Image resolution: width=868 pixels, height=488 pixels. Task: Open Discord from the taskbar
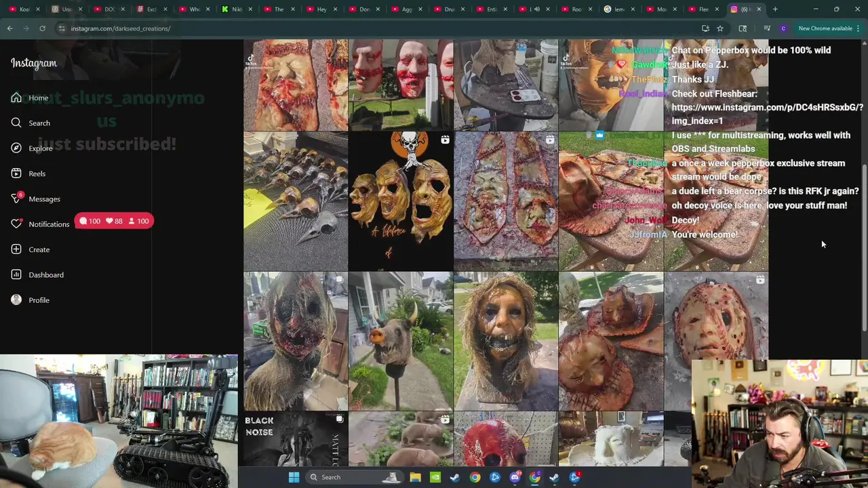515,477
